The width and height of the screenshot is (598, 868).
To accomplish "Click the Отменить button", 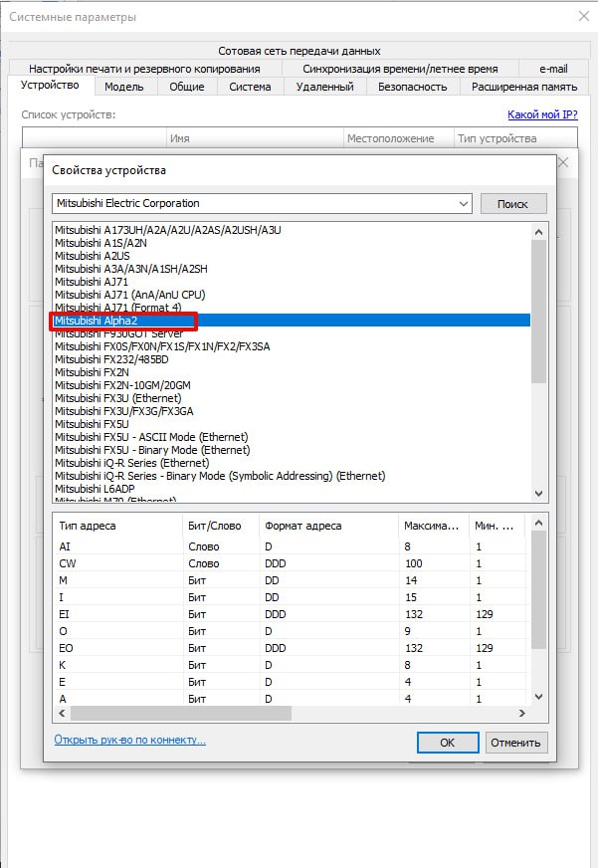I will (x=515, y=743).
